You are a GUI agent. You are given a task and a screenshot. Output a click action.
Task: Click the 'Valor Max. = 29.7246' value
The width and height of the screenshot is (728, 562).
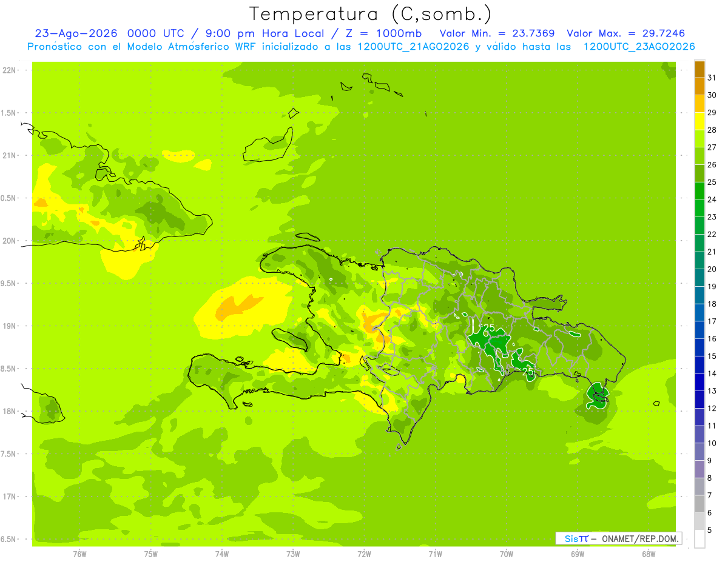[625, 34]
